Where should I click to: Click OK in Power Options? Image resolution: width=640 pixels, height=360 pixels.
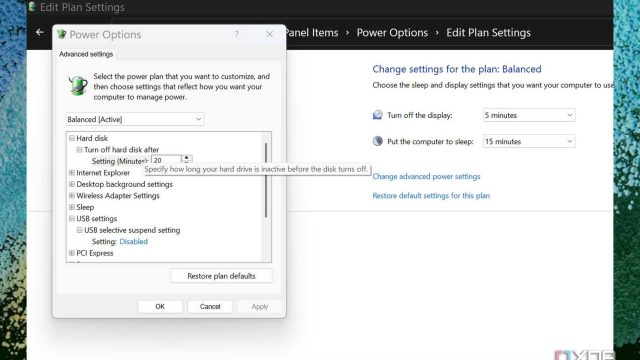point(160,307)
